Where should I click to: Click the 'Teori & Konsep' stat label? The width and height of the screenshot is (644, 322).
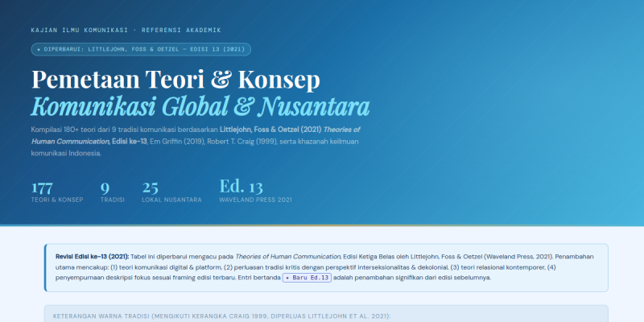point(57,200)
